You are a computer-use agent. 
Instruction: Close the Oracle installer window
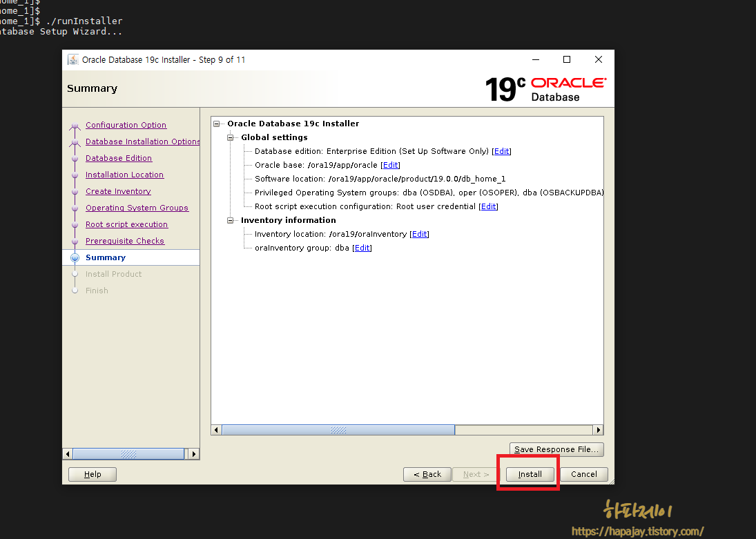[x=599, y=60]
